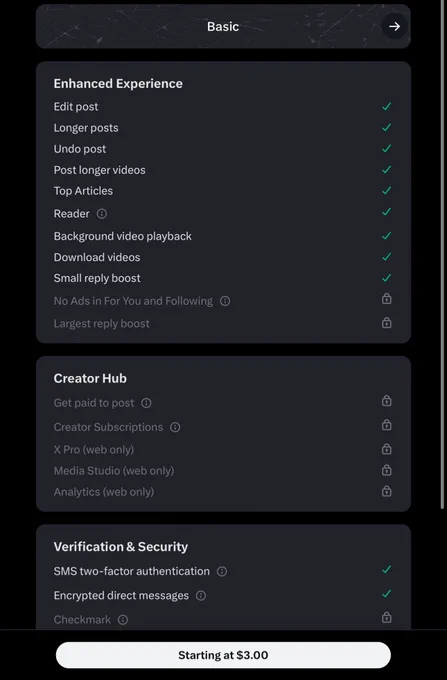Show info for No Ads in For You
This screenshot has height=680, width=447.
225,301
